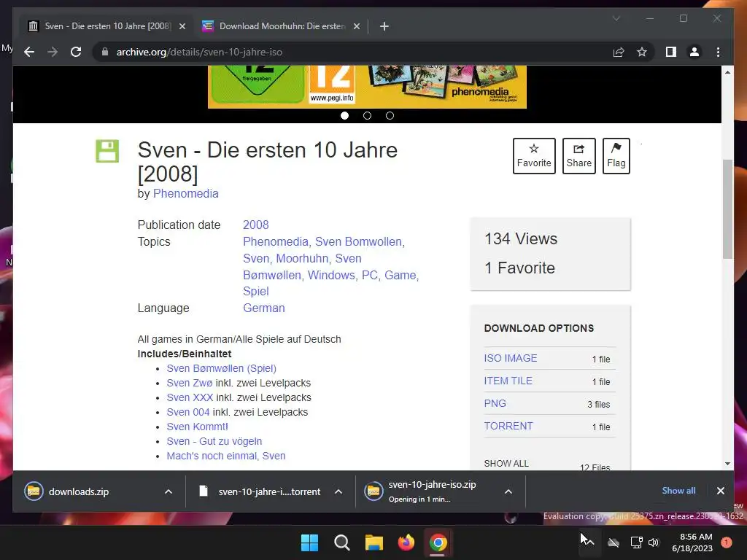Click Show all downloads

[678, 491]
